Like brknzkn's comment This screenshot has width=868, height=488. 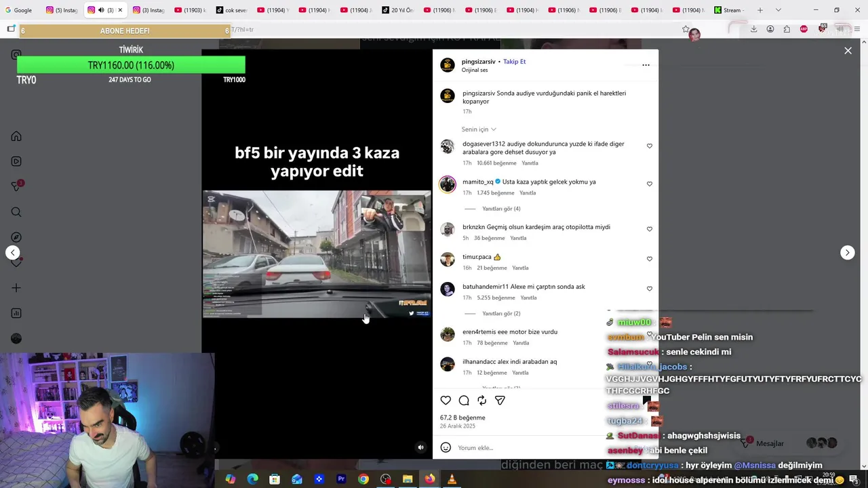649,229
